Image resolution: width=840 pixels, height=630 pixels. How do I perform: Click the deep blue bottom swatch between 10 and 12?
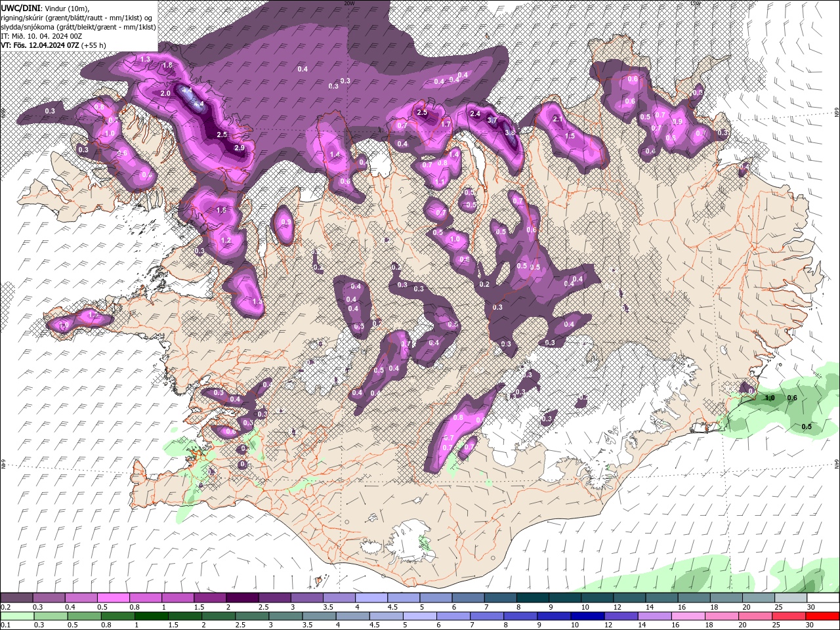586,616
